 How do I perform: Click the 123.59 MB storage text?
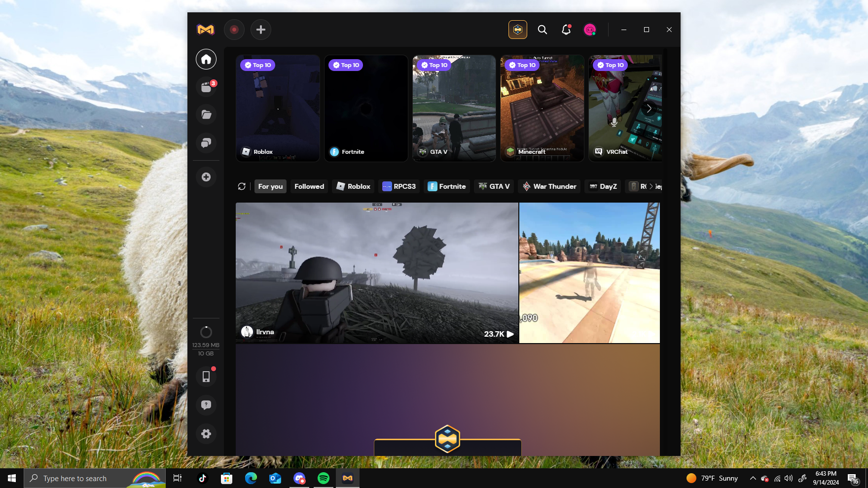(206, 345)
